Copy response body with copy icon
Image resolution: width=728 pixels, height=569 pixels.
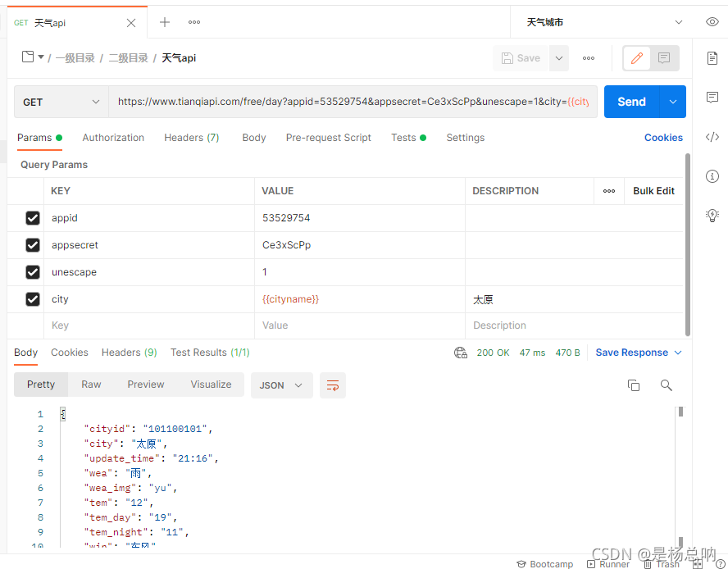(634, 385)
